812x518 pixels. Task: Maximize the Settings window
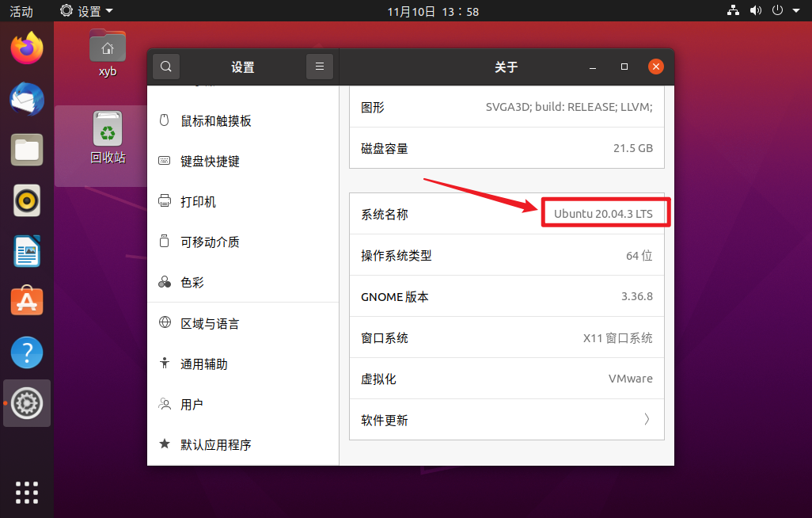(624, 67)
